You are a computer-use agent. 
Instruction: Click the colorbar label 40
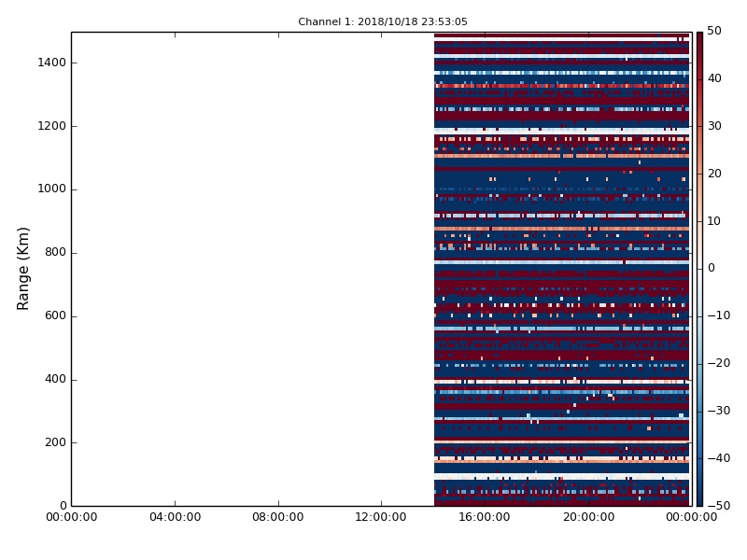point(714,78)
